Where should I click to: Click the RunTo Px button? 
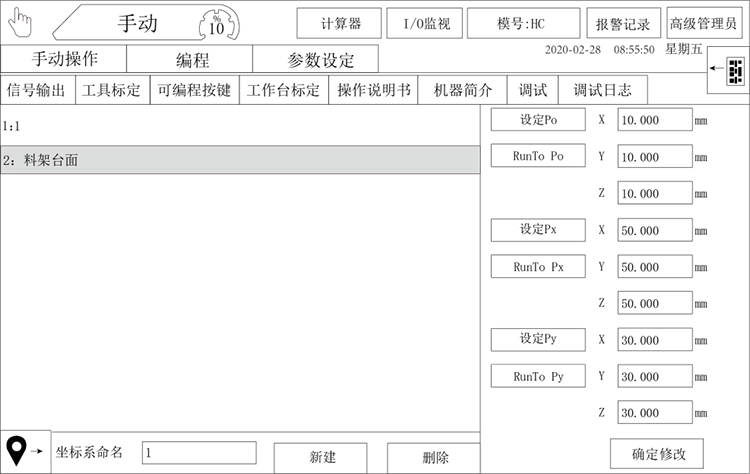[538, 267]
